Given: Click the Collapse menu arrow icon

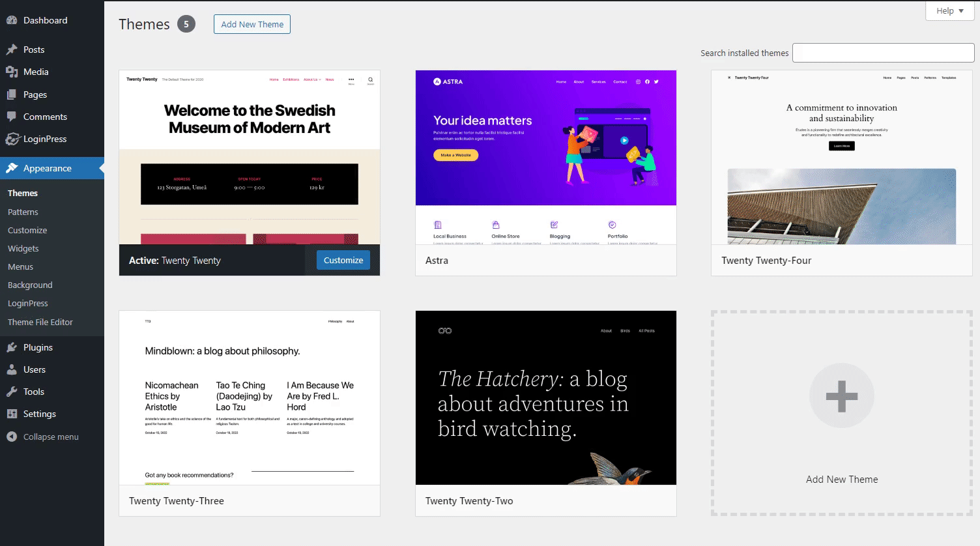Looking at the screenshot, I should tap(12, 437).
